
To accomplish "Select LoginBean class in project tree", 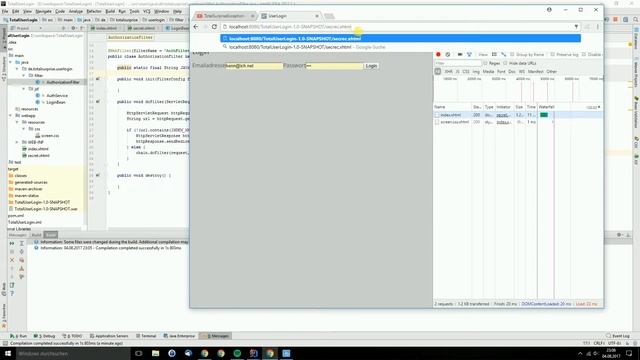I will pyautogui.click(x=56, y=102).
